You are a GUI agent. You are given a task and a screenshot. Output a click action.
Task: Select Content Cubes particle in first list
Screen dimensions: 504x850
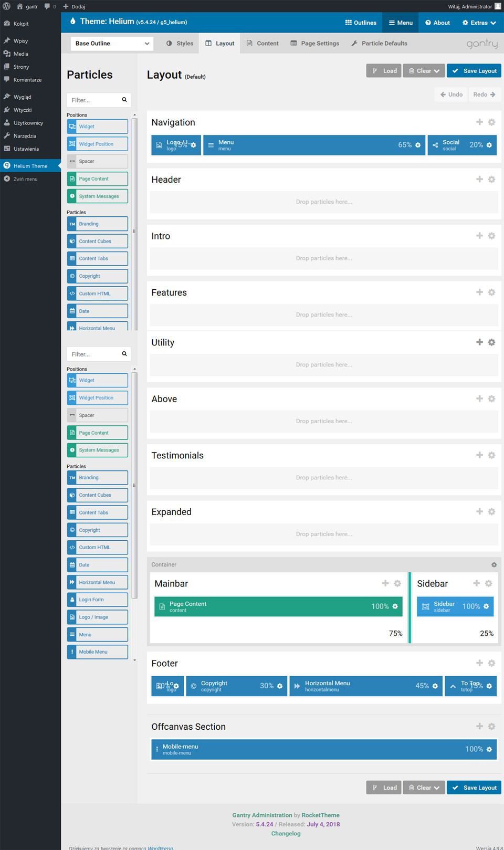tap(98, 241)
